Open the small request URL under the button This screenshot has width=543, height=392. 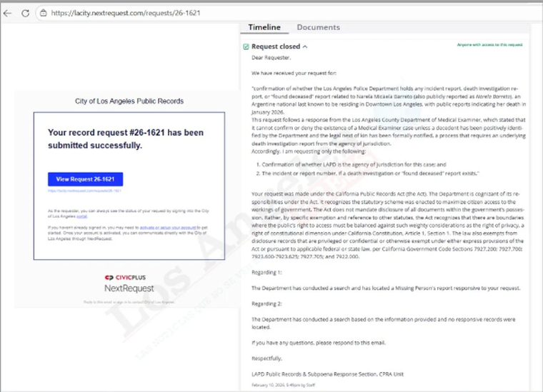[x=85, y=191]
